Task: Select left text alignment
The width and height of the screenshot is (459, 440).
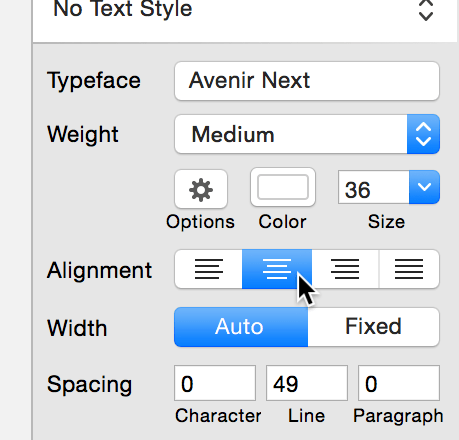Action: [x=208, y=269]
